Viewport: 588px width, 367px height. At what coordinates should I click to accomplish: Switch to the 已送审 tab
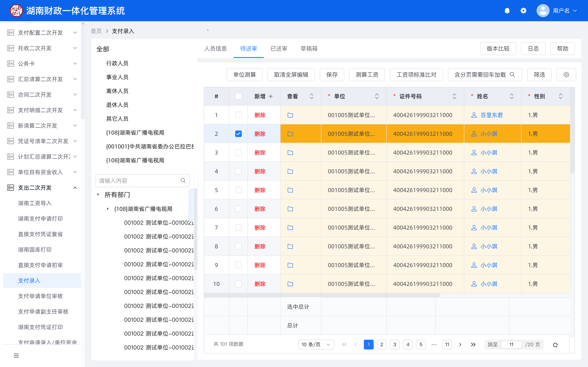click(x=279, y=49)
